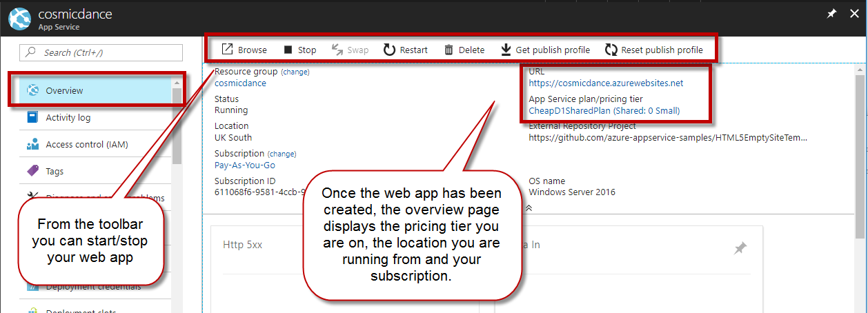Stop the cosmicdance web app
Viewport: 868px width, 313px height.
coord(299,50)
